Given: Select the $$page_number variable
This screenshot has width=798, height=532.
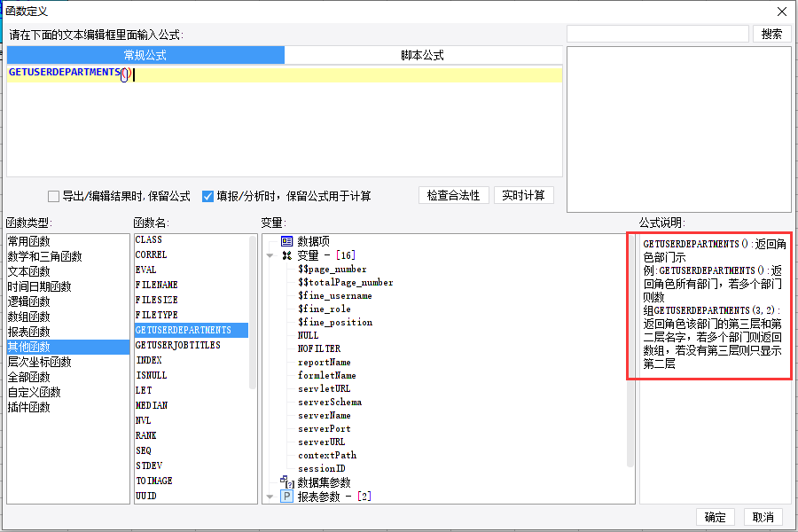Looking at the screenshot, I should 332,270.
